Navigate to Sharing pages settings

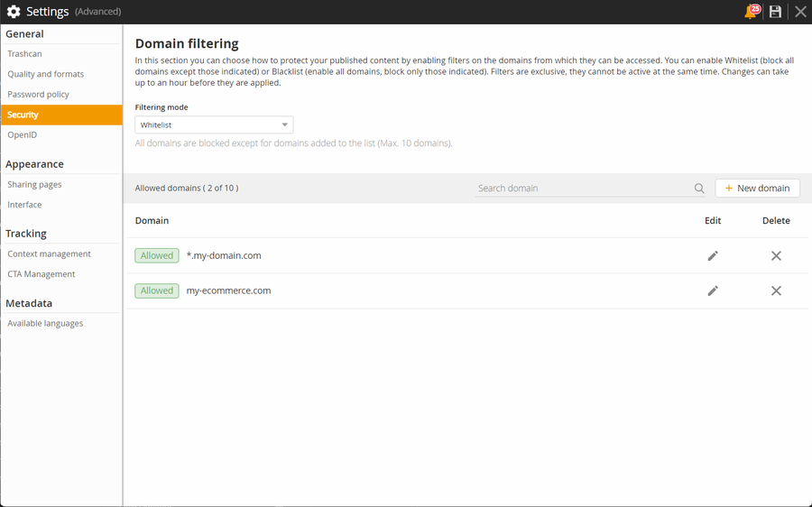click(35, 184)
